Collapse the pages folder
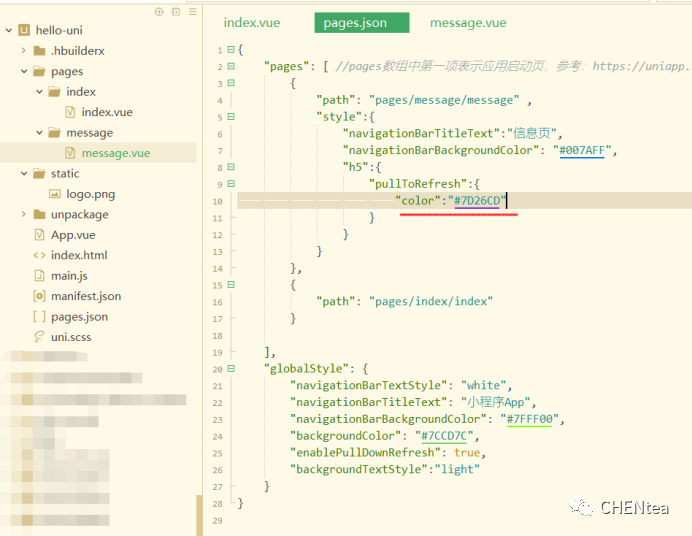Viewport: 692px width, 536px height. 23,72
